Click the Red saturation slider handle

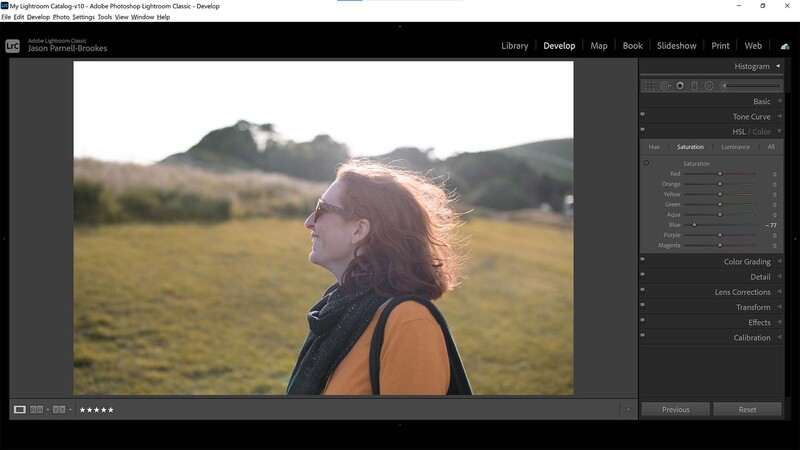coord(720,174)
